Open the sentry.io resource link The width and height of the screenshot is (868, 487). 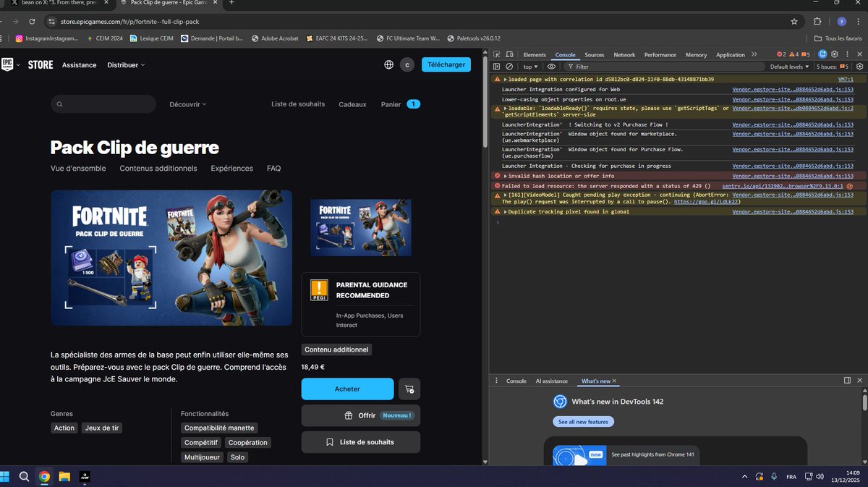pos(783,186)
